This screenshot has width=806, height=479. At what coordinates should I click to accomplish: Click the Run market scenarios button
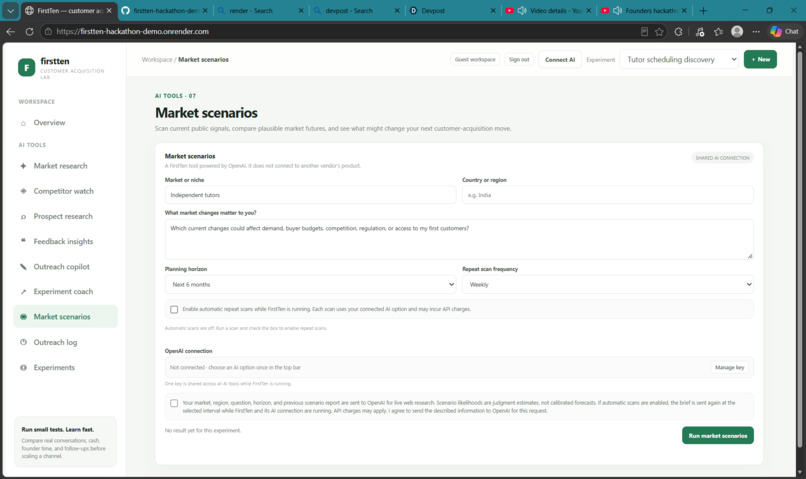[x=718, y=435]
